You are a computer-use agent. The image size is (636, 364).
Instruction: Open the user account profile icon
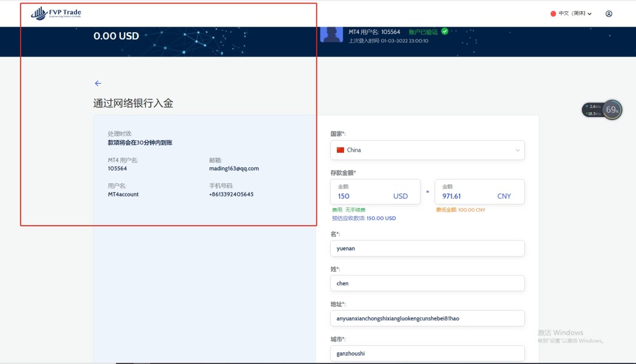coord(609,14)
